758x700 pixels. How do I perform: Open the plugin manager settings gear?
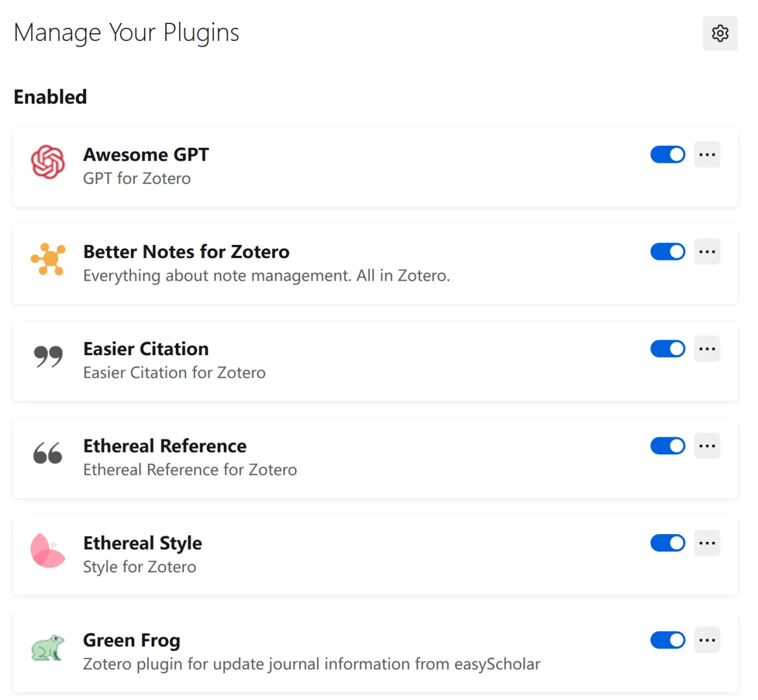[720, 33]
